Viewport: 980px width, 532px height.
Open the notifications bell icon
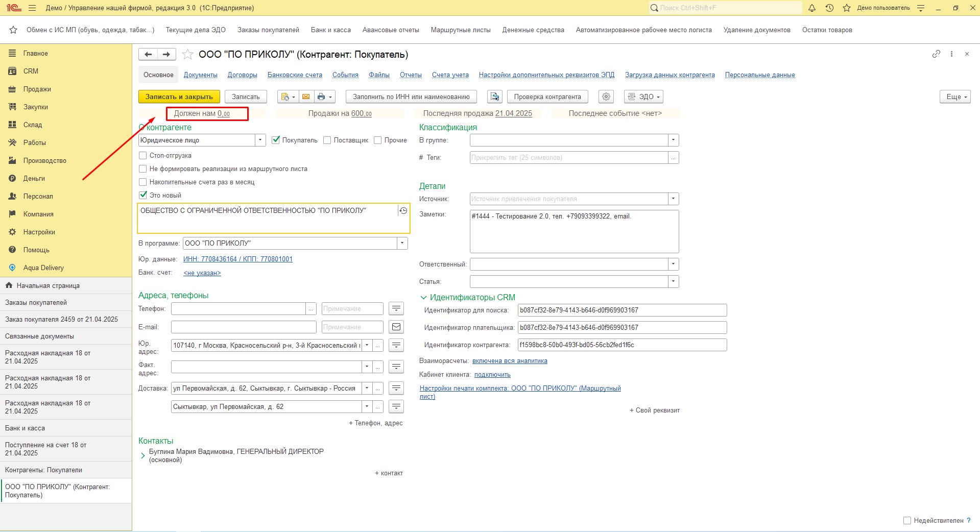pos(812,8)
